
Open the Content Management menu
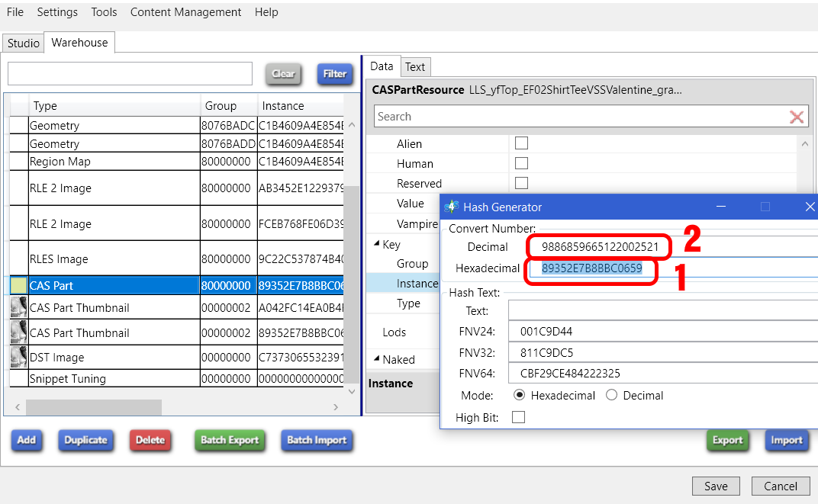pyautogui.click(x=185, y=12)
